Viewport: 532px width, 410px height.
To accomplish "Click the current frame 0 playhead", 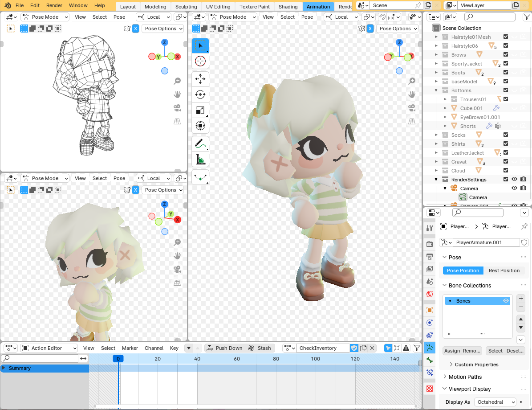I will [x=118, y=359].
